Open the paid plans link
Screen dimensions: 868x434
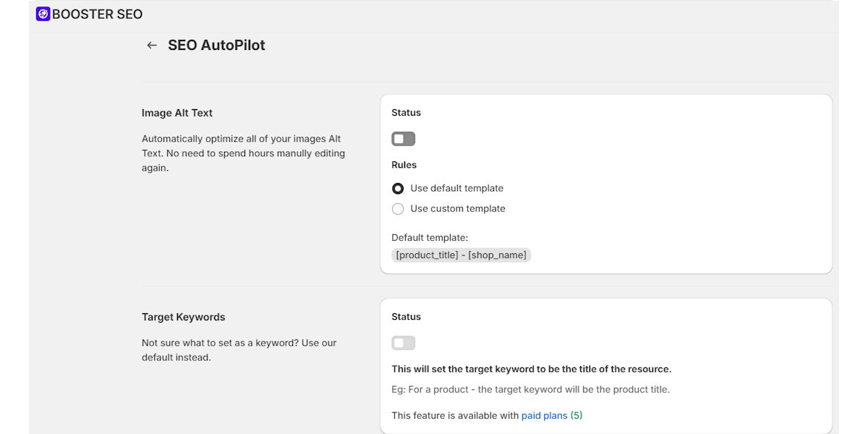click(544, 415)
